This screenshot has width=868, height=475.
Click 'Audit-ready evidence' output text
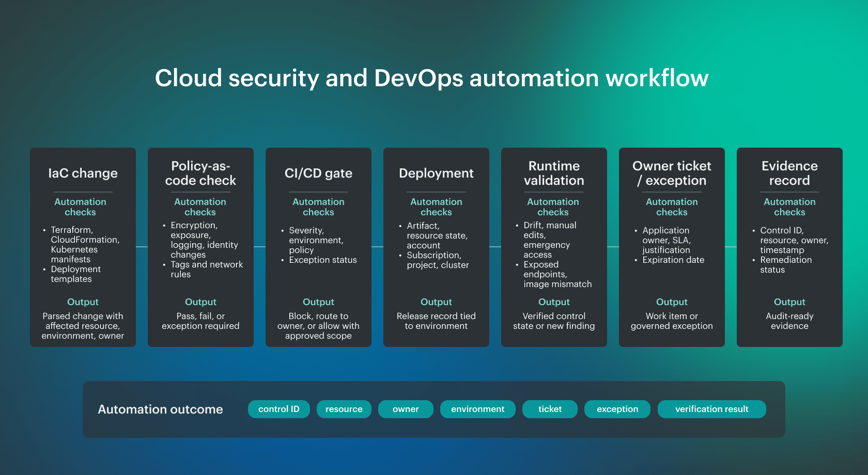789,321
